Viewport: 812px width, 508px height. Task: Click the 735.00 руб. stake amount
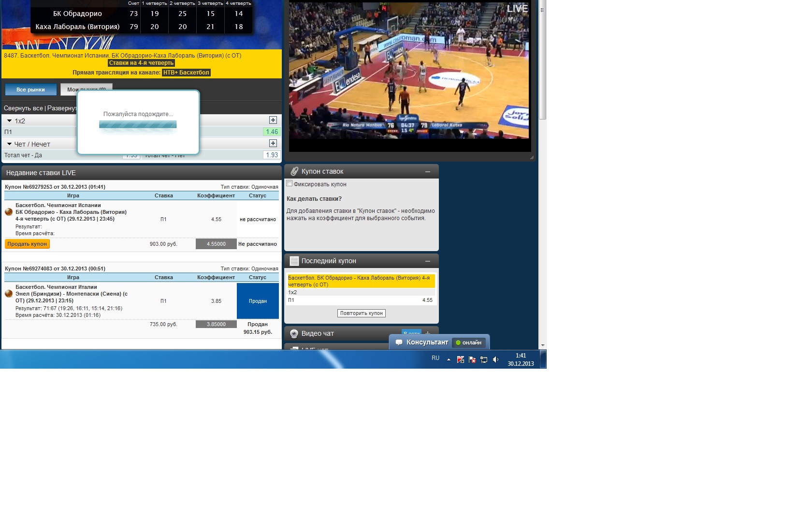coord(163,324)
